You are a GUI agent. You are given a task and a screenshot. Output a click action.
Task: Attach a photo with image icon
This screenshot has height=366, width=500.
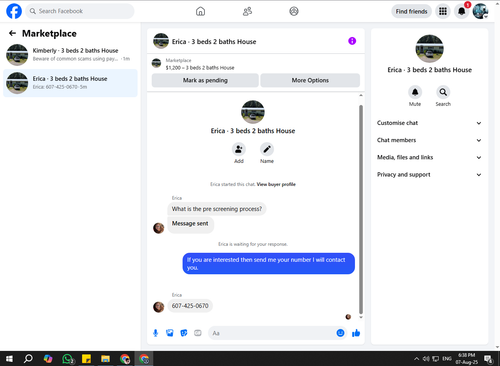tap(170, 333)
